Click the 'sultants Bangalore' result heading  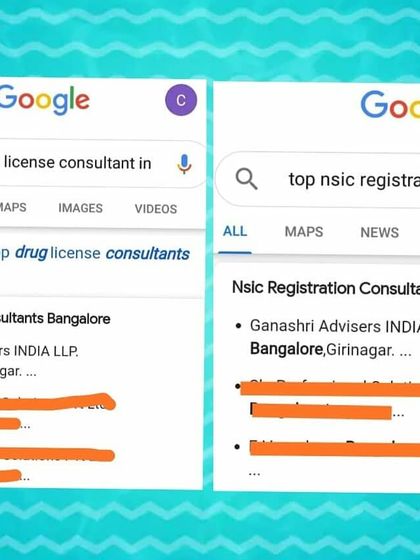55,319
